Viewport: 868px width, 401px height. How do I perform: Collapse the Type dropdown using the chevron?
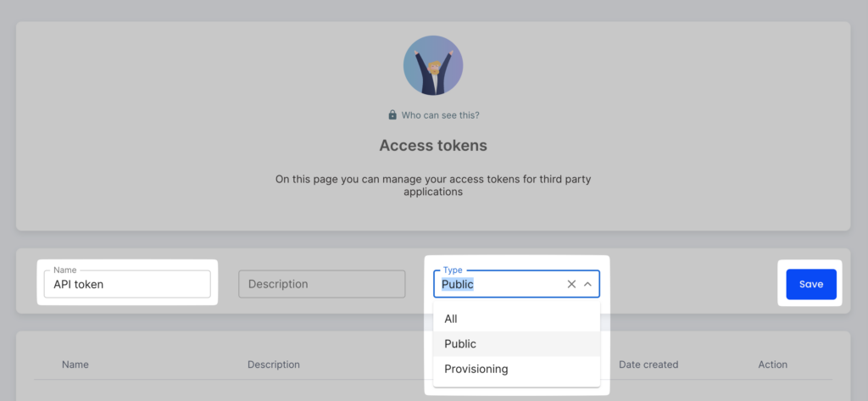point(587,284)
